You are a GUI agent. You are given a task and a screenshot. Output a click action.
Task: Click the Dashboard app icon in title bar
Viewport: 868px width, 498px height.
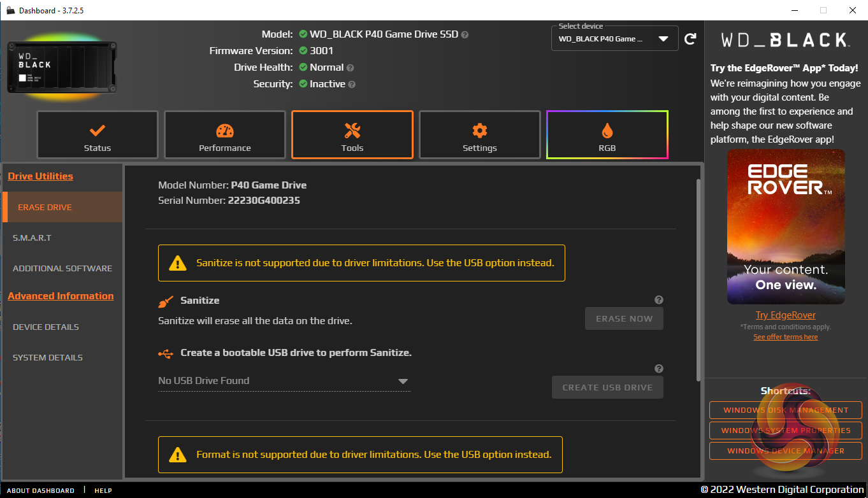point(10,10)
